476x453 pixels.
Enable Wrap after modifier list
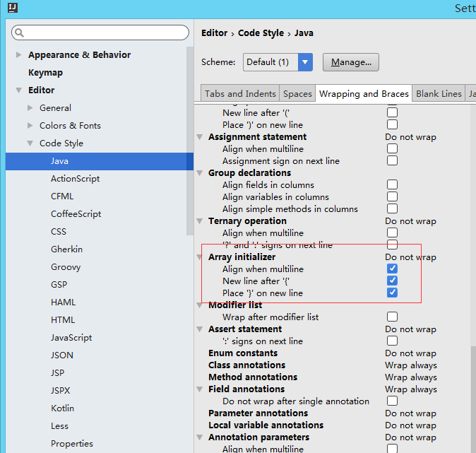[392, 317]
